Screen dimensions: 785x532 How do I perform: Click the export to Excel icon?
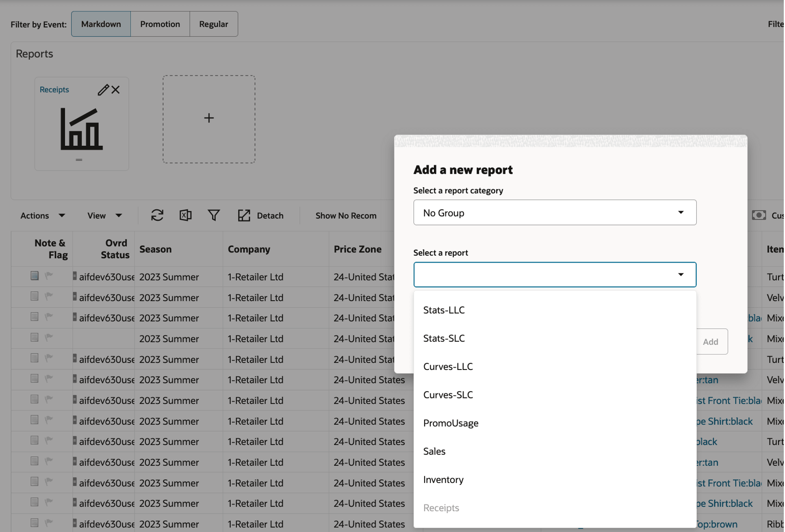coord(185,215)
